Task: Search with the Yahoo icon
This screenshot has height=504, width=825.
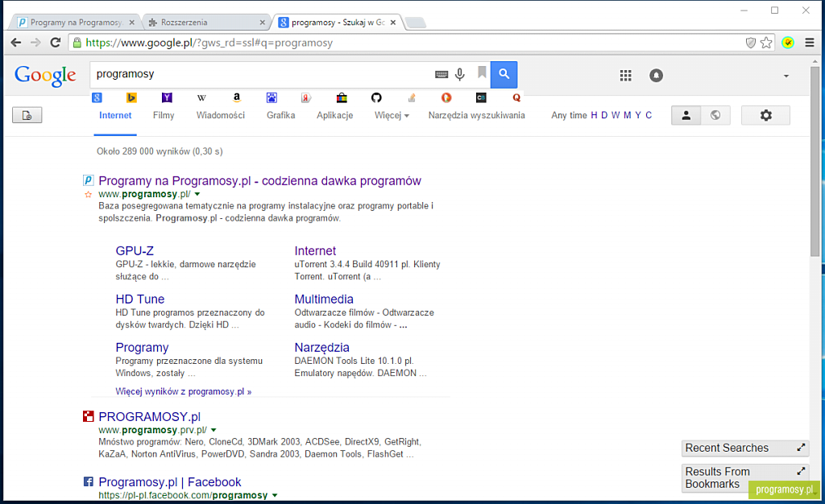Action: click(167, 97)
